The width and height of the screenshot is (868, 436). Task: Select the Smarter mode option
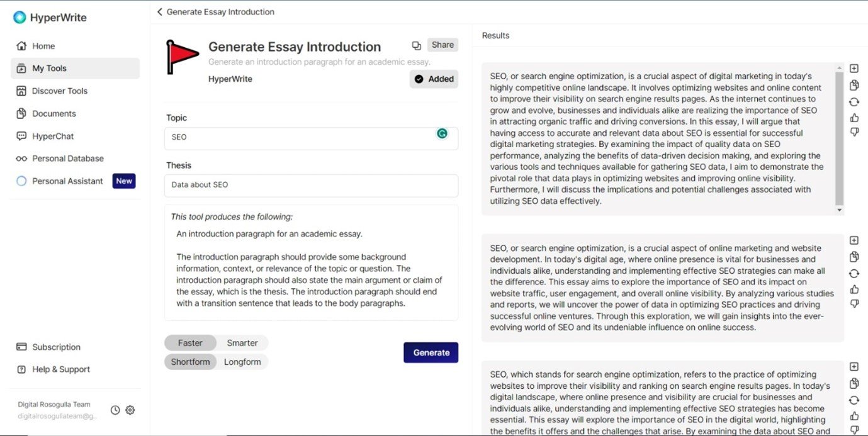(242, 343)
